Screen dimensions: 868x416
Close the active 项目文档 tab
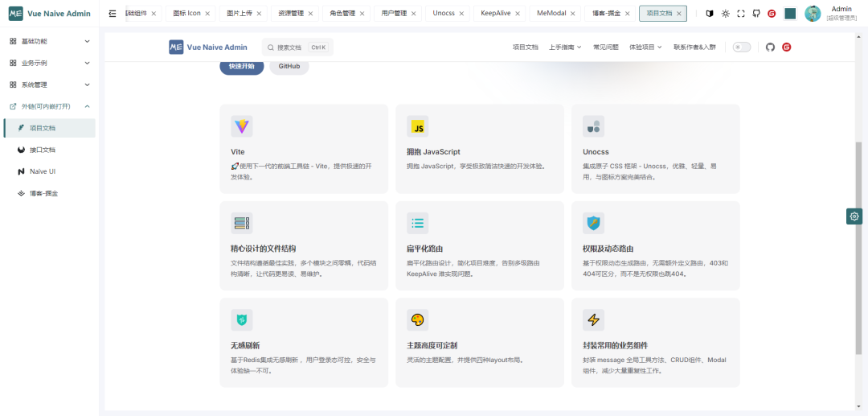[678, 14]
